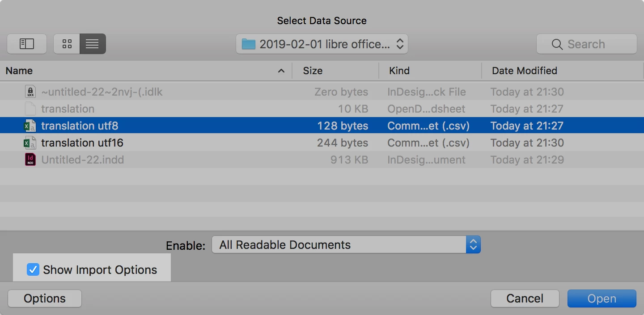Image resolution: width=644 pixels, height=315 pixels.
Task: Open the folder location dropdown
Action: (x=322, y=44)
